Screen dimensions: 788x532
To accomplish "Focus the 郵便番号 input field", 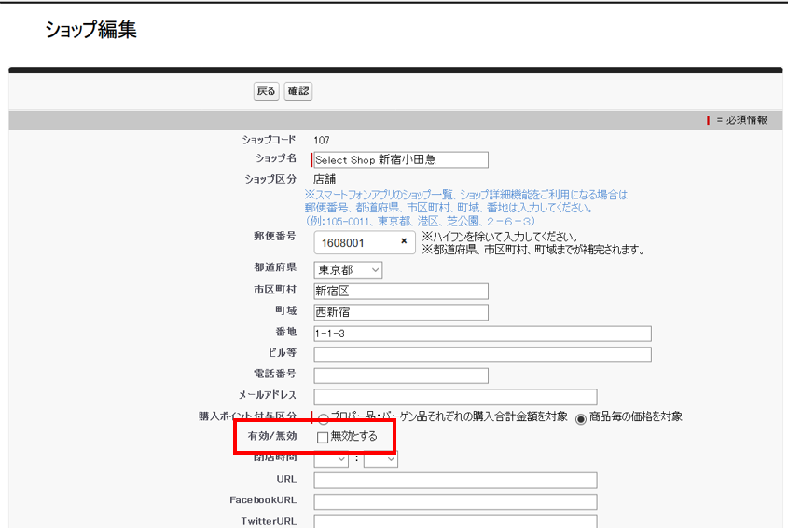I will (354, 242).
